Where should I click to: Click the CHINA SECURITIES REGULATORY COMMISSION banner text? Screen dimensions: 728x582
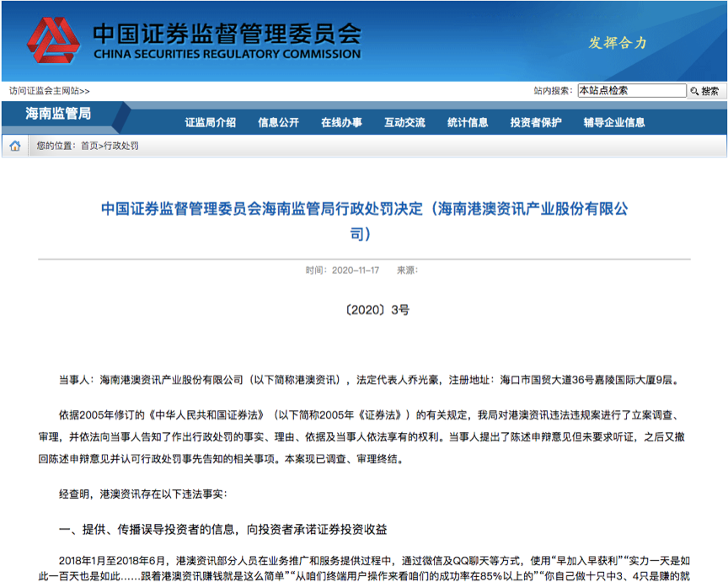point(227,54)
